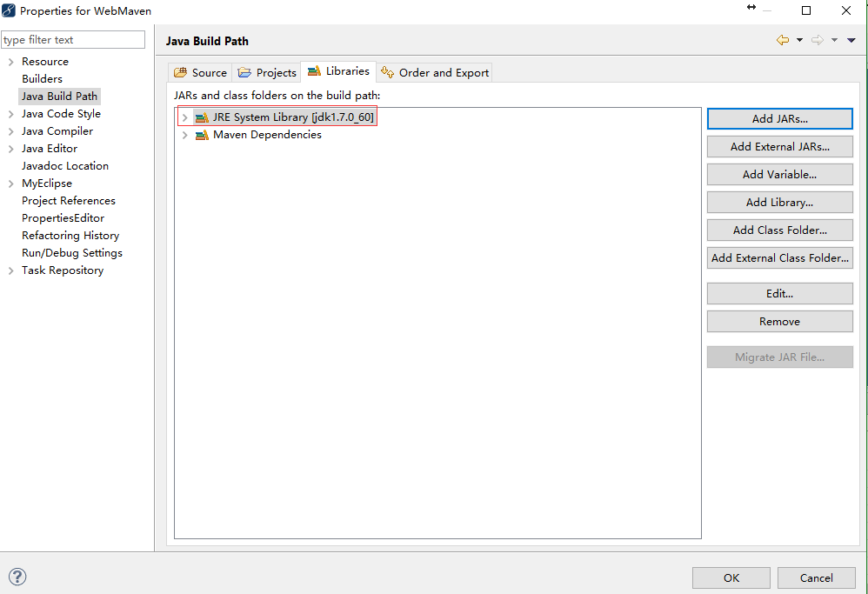The image size is (868, 594).
Task: Click the Add Library... button
Action: tap(779, 202)
